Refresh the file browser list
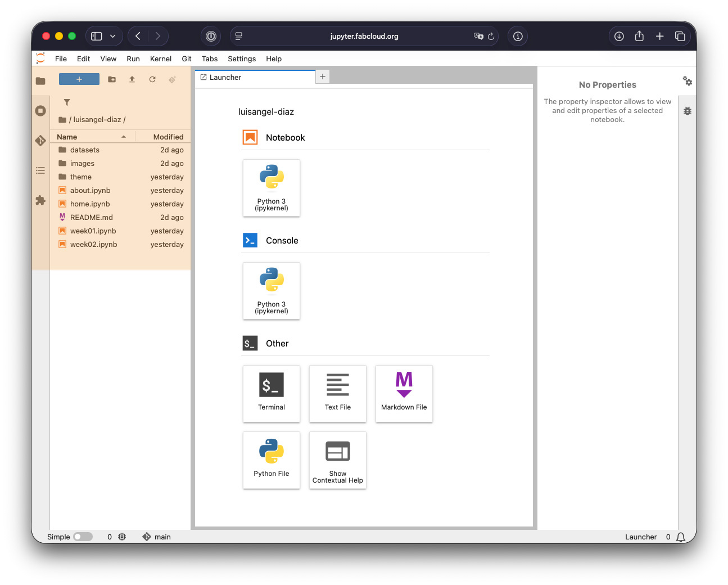 click(152, 79)
